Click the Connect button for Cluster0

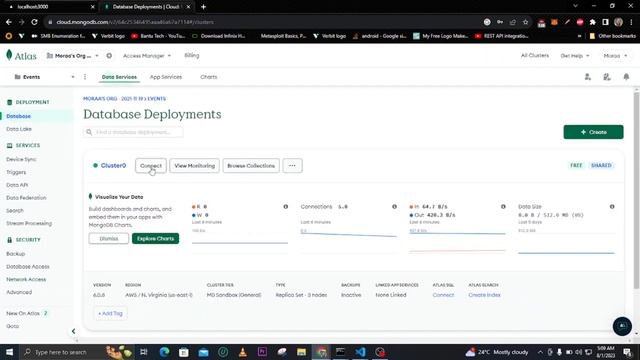coord(151,166)
